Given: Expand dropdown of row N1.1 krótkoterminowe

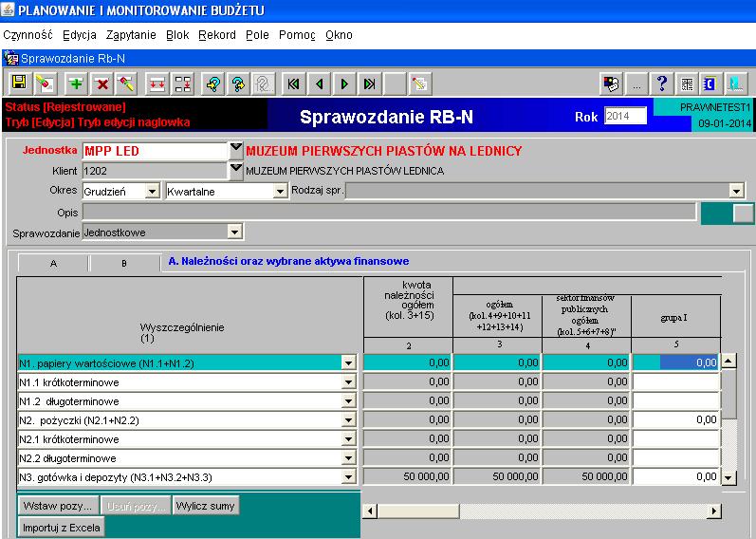Looking at the screenshot, I should click(348, 382).
